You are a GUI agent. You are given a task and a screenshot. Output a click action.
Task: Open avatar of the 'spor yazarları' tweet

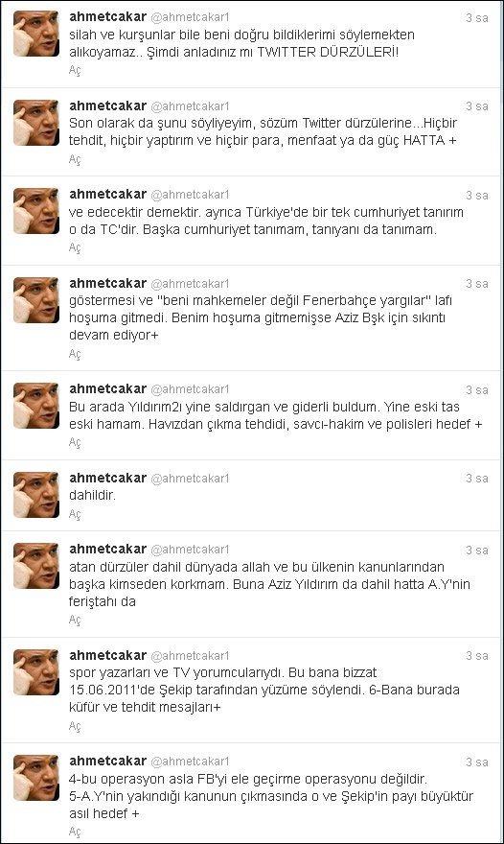pos(36,671)
